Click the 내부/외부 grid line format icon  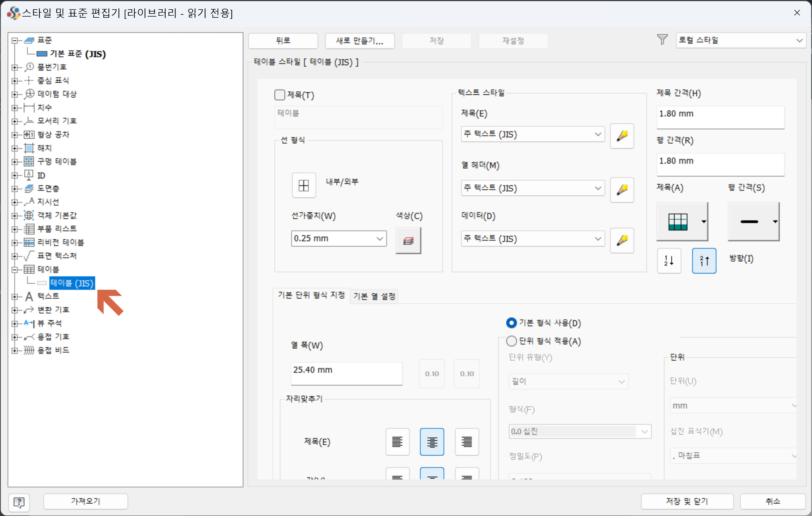303,185
